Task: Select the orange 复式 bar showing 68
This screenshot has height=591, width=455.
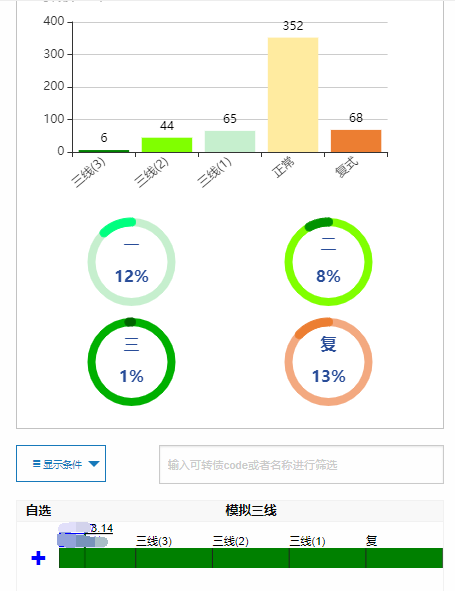Action: click(356, 141)
